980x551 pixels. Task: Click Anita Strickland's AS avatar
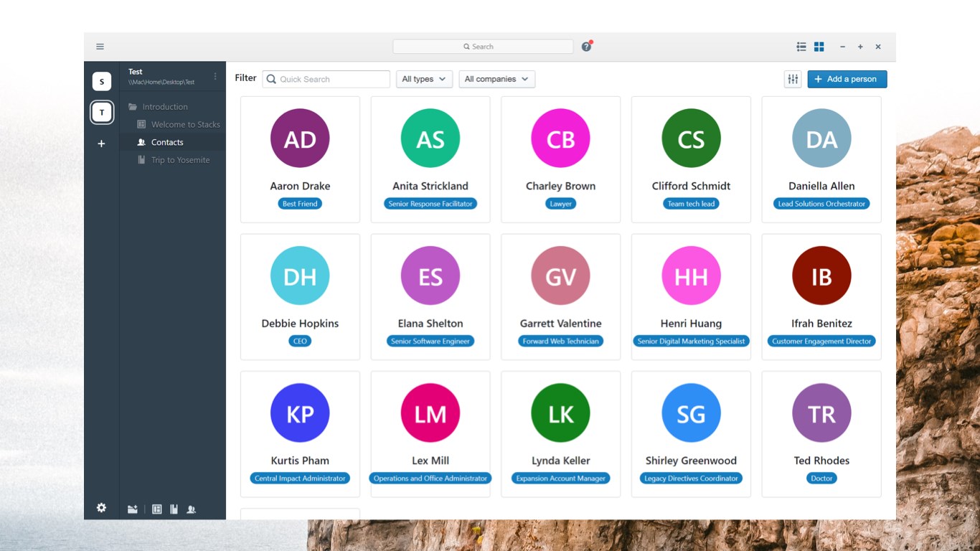(x=430, y=138)
